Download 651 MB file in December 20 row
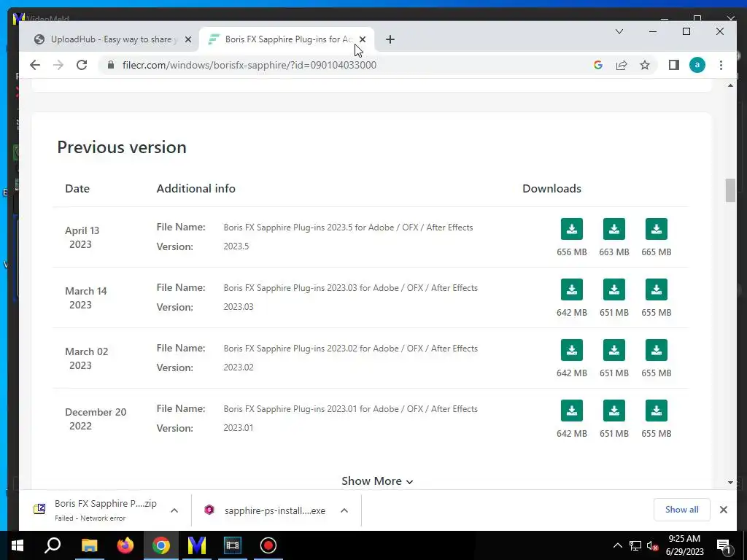The width and height of the screenshot is (747, 560). tap(614, 411)
